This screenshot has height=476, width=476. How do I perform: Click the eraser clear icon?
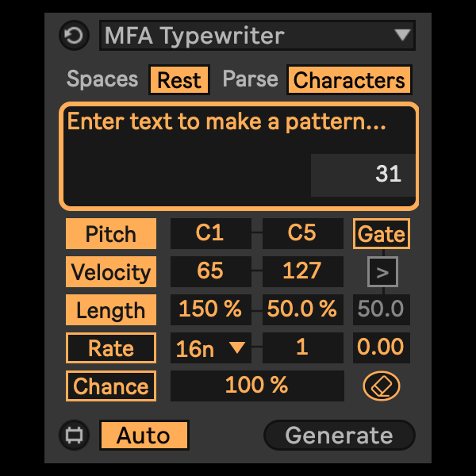coord(382,386)
